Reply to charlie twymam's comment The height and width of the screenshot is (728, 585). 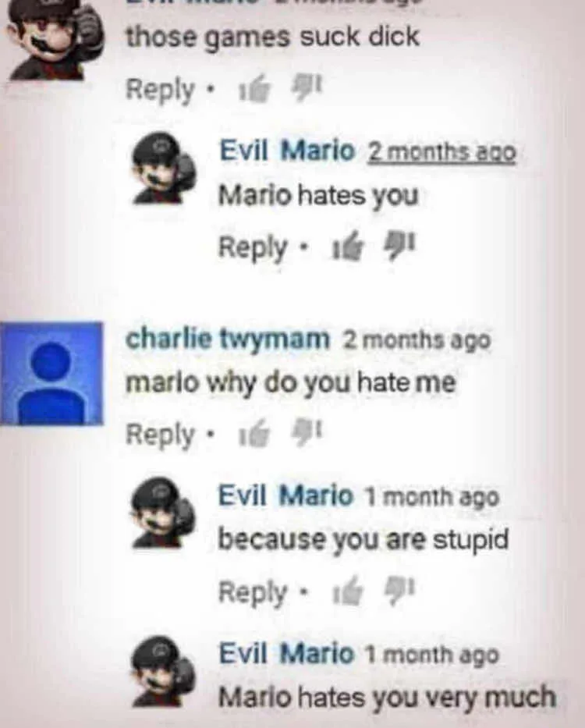pos(160,435)
